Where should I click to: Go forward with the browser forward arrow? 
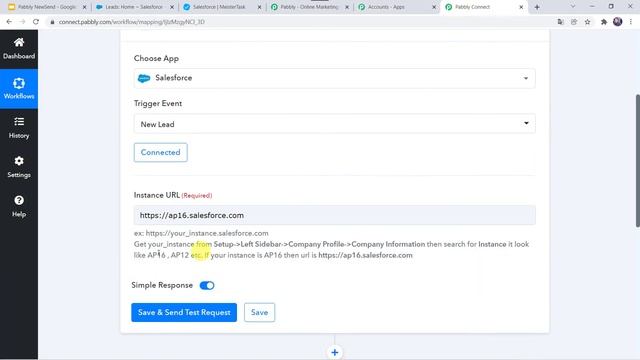point(22,22)
